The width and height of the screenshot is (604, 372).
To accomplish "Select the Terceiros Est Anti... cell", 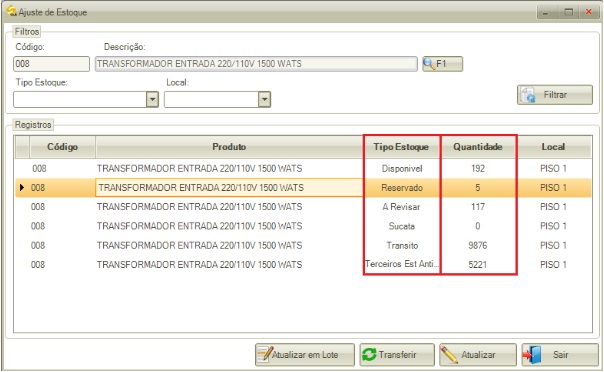I will pyautogui.click(x=402, y=264).
